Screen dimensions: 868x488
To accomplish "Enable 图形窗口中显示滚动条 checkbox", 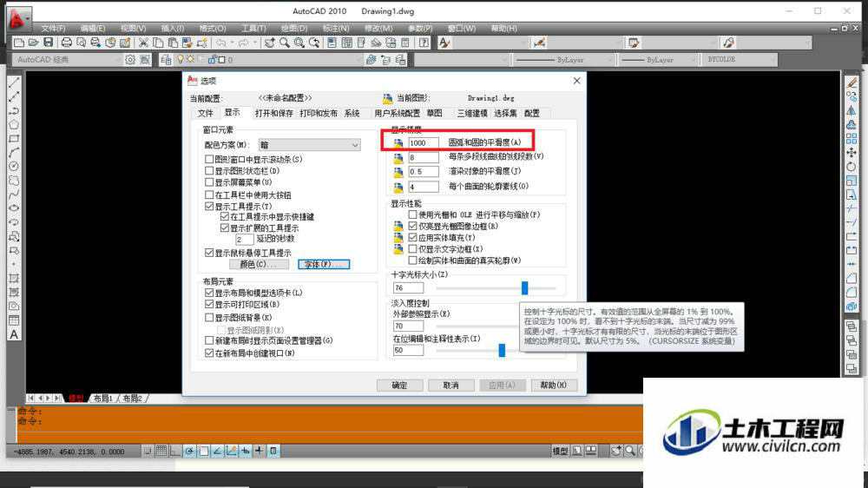I will tap(209, 159).
